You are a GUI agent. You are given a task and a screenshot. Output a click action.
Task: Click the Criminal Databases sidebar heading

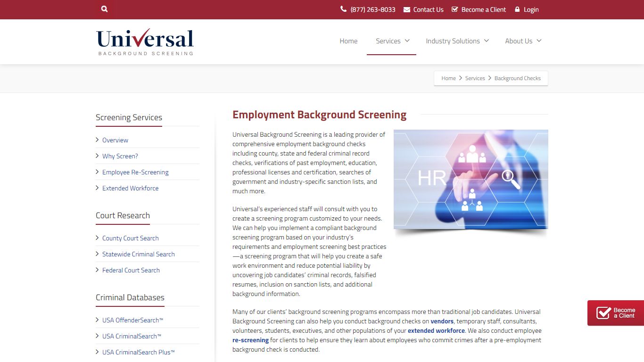130,297
